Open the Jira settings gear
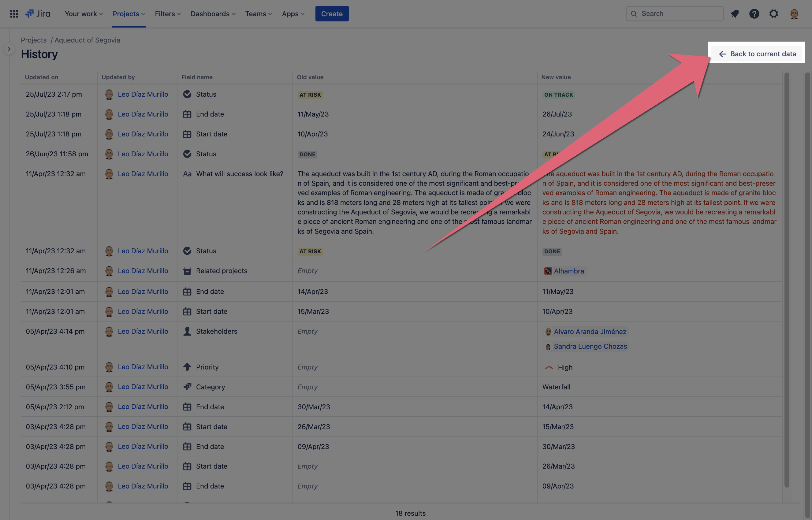The image size is (812, 520). coord(774,13)
